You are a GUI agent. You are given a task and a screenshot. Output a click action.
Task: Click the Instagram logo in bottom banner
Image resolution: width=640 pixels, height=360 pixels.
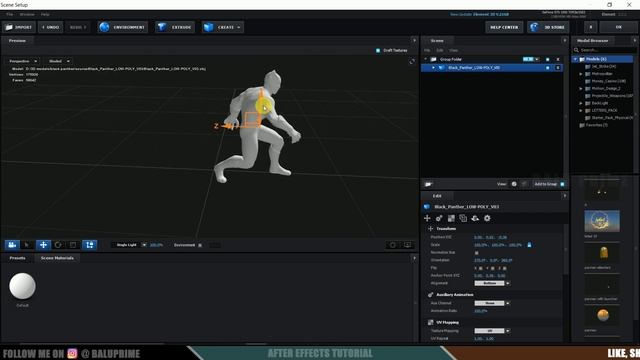tap(72, 353)
